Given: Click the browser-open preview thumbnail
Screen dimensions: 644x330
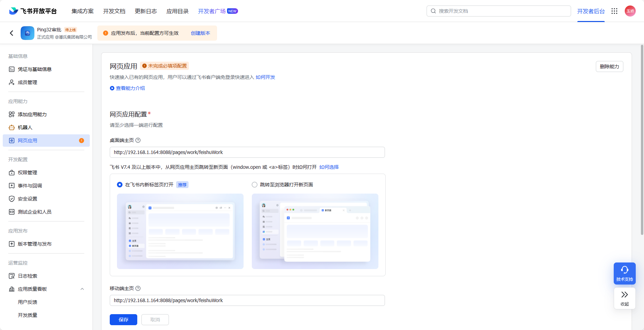Looking at the screenshot, I should point(315,231).
